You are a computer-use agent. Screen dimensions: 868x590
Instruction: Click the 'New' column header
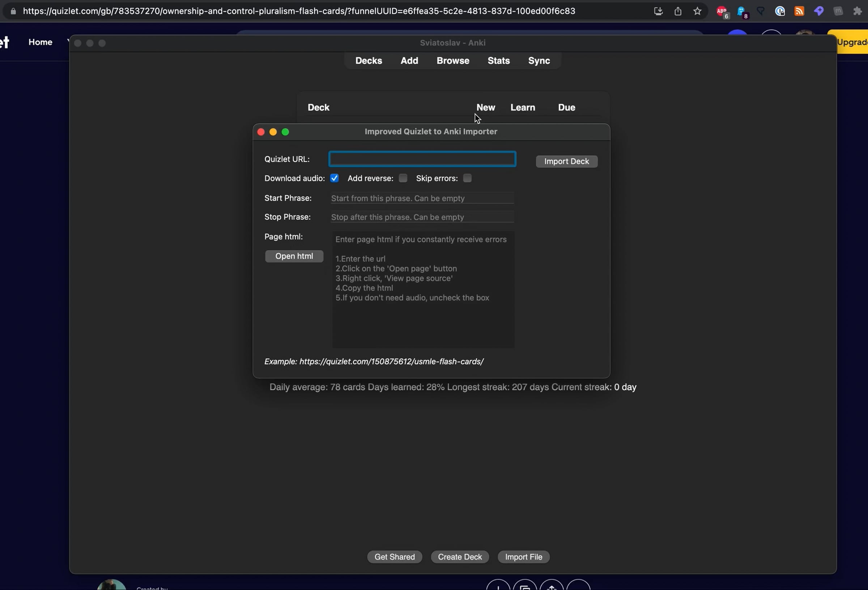486,108
